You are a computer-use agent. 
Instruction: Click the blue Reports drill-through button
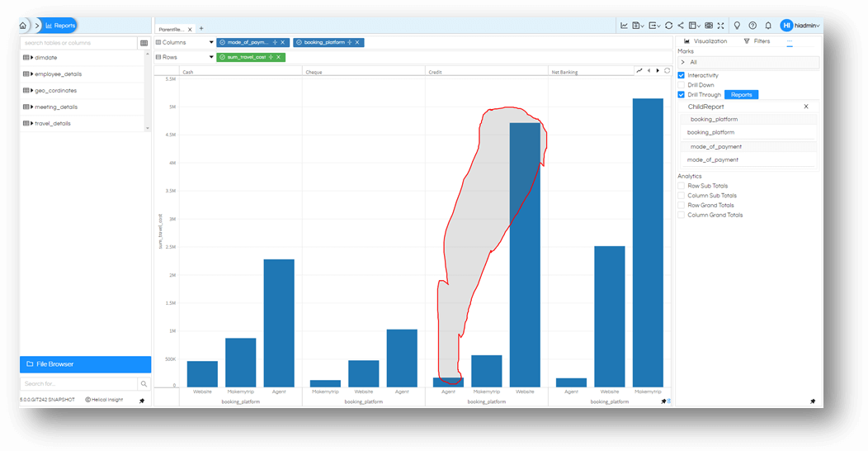pos(741,95)
